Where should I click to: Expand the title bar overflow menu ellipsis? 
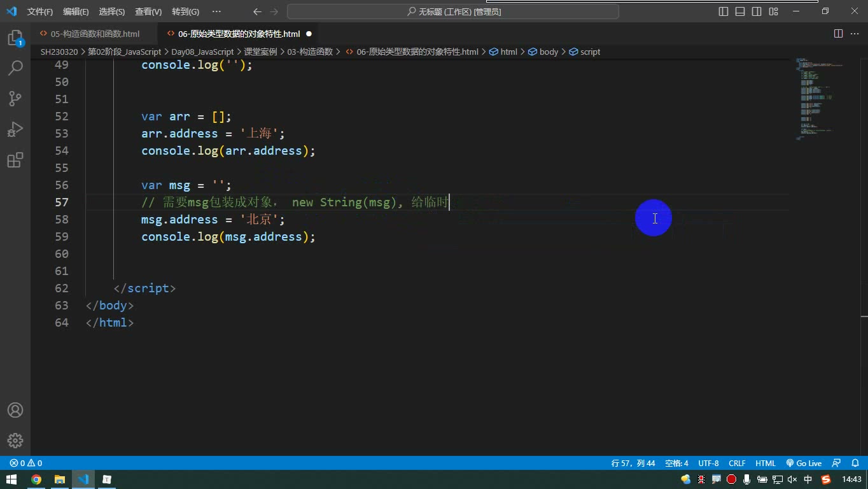pyautogui.click(x=216, y=11)
